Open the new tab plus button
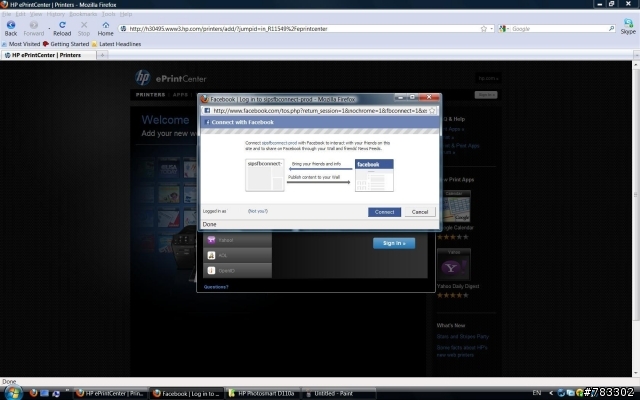This screenshot has height=400, width=640. point(102,55)
